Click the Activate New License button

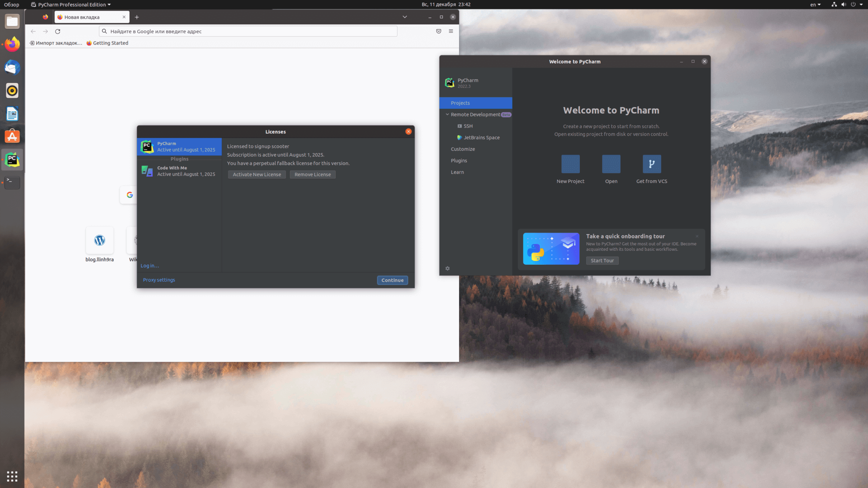click(256, 175)
